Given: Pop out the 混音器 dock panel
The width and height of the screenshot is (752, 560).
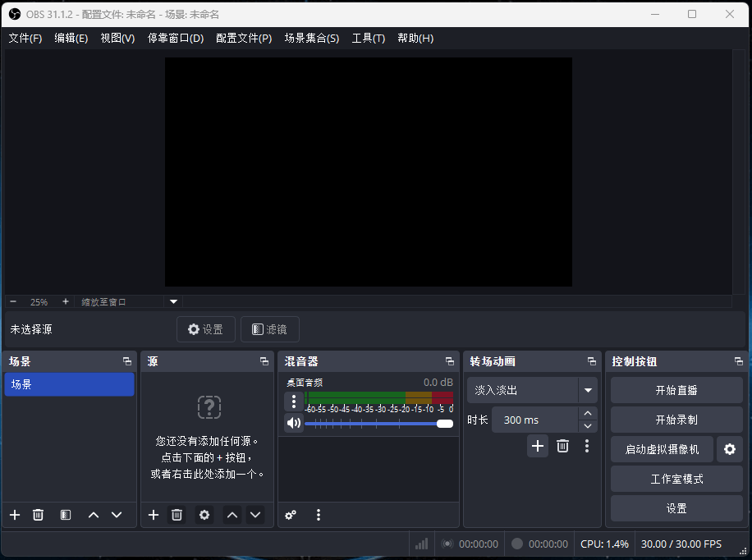Looking at the screenshot, I should pos(450,361).
